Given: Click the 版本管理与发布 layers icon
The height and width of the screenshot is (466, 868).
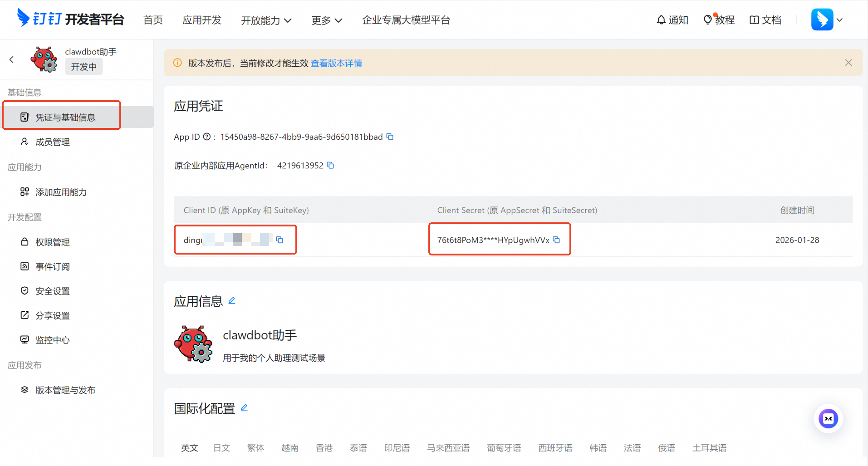Looking at the screenshot, I should [x=25, y=389].
